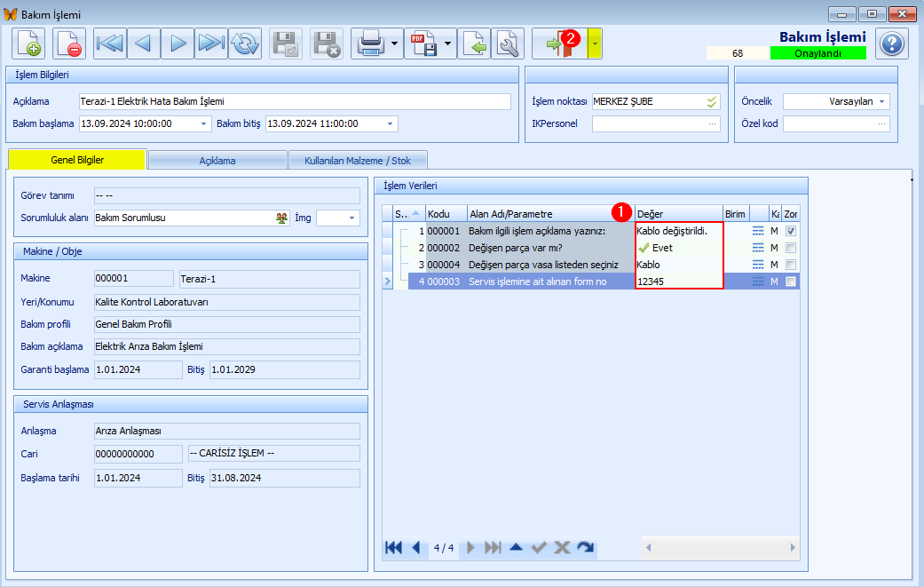
Task: Open the lines icon on row 000001
Action: tap(758, 231)
